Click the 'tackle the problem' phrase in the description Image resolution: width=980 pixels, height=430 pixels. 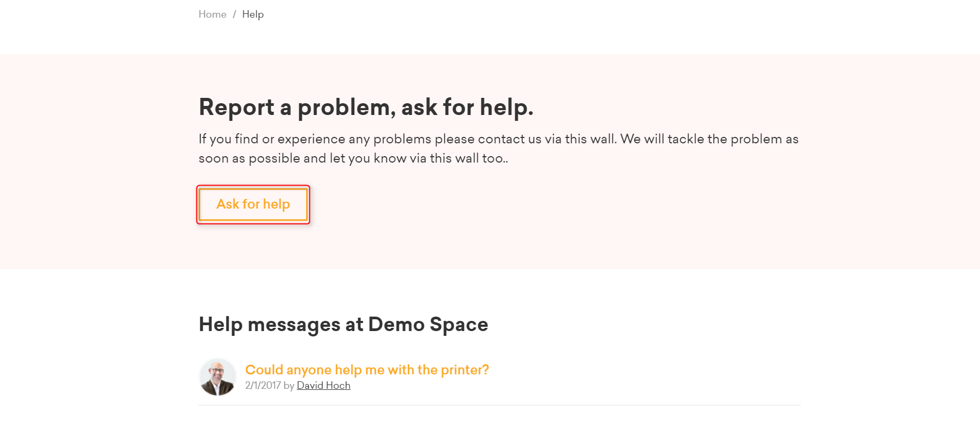click(x=725, y=139)
